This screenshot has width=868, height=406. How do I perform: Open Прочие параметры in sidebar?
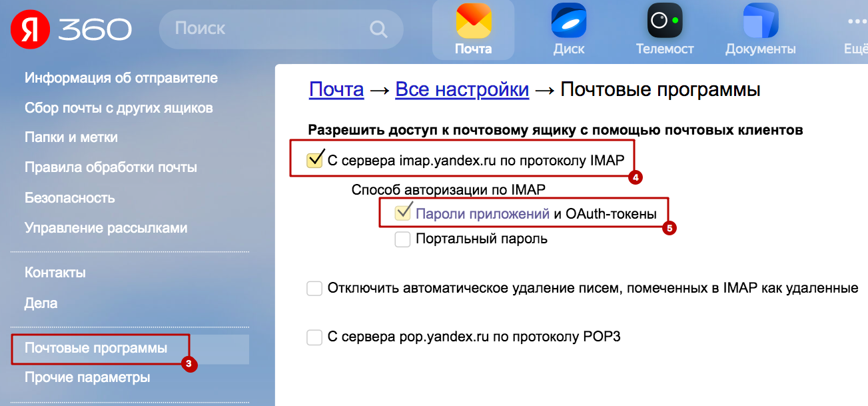pyautogui.click(x=87, y=378)
